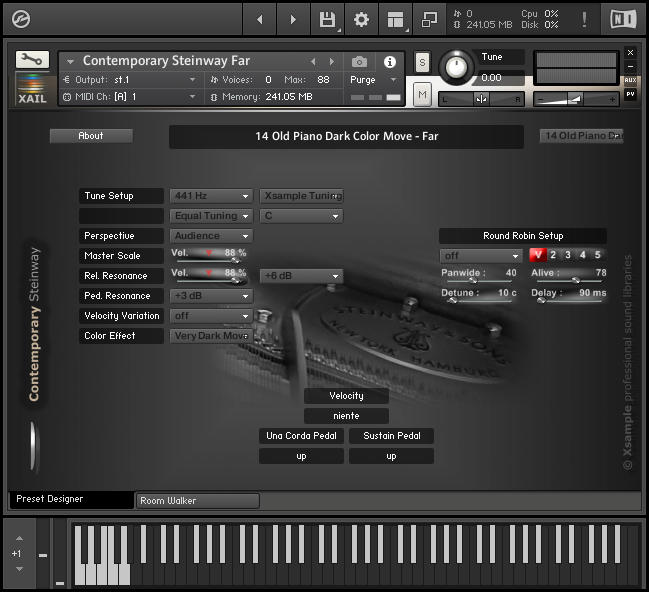The image size is (649, 592).
Task: Switch to the Room Walker tab
Action: click(197, 500)
